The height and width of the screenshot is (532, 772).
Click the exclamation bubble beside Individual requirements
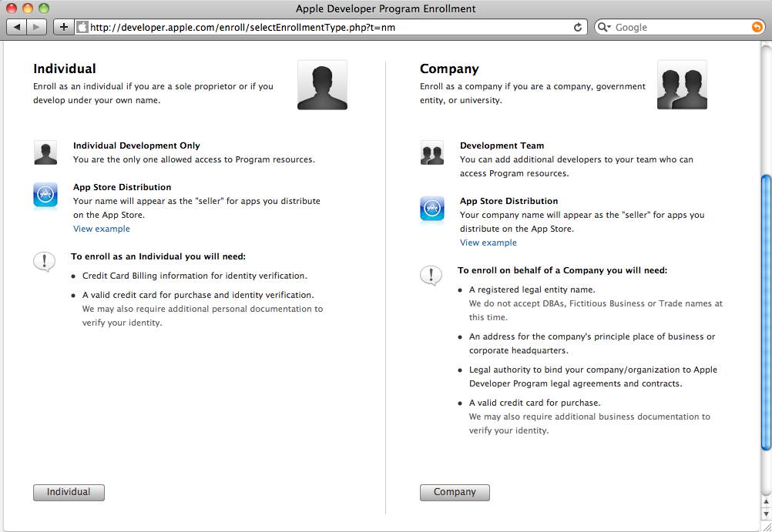coord(44,262)
